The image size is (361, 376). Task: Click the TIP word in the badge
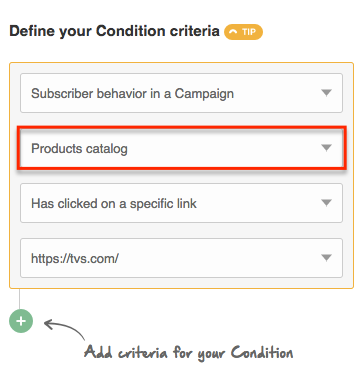point(249,32)
